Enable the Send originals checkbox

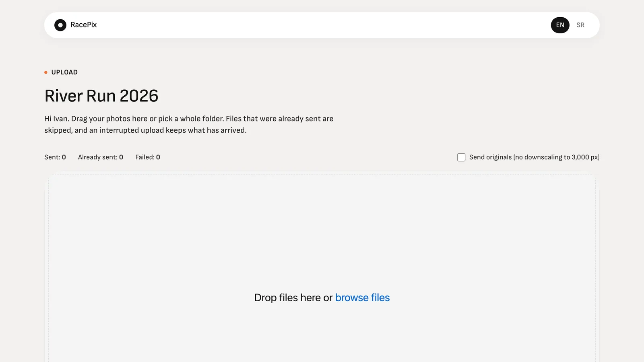(x=461, y=157)
